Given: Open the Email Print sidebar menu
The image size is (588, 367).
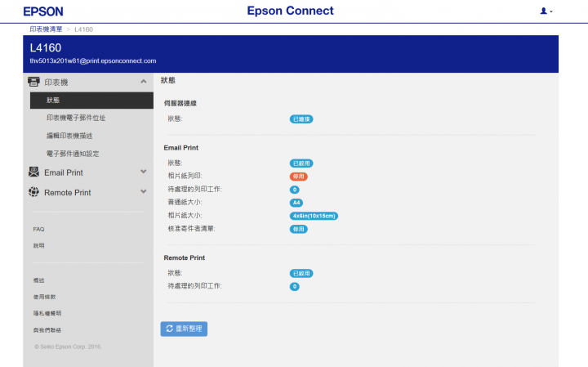Looking at the screenshot, I should coord(64,172).
